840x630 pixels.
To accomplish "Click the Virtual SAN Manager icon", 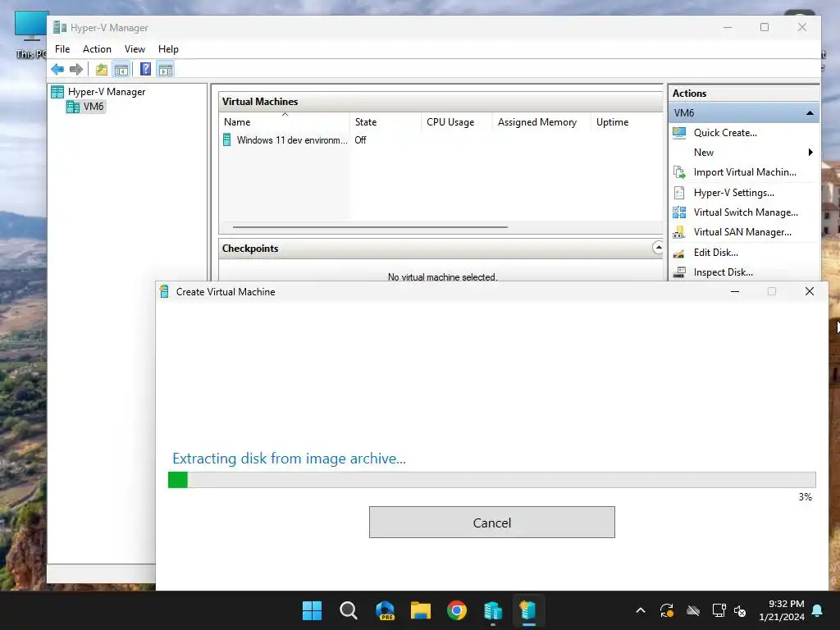I will pos(679,232).
